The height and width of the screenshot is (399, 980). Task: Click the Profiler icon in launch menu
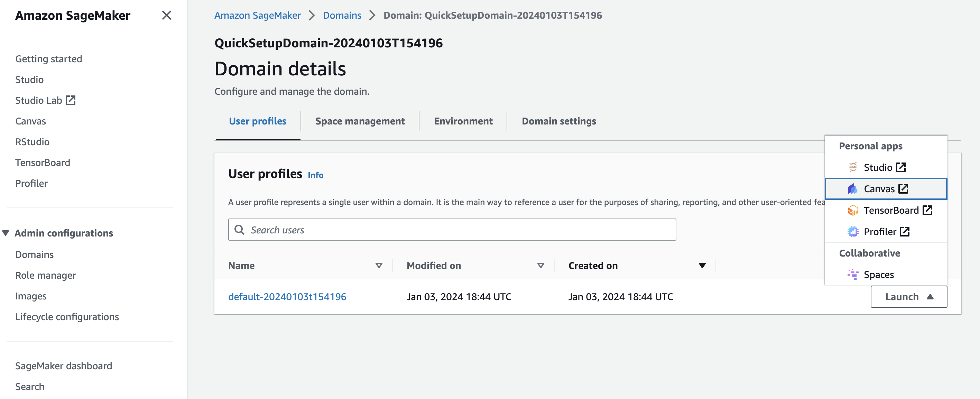[x=852, y=232]
